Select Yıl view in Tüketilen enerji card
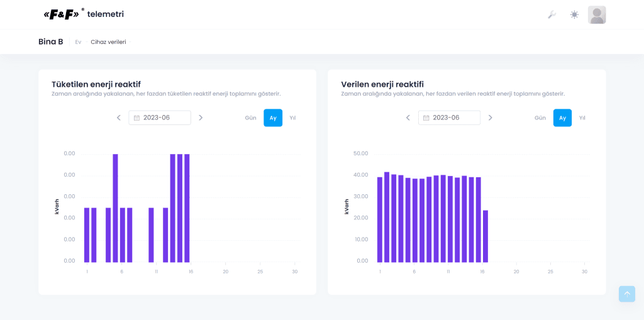Image resolution: width=644 pixels, height=320 pixels. (292, 118)
